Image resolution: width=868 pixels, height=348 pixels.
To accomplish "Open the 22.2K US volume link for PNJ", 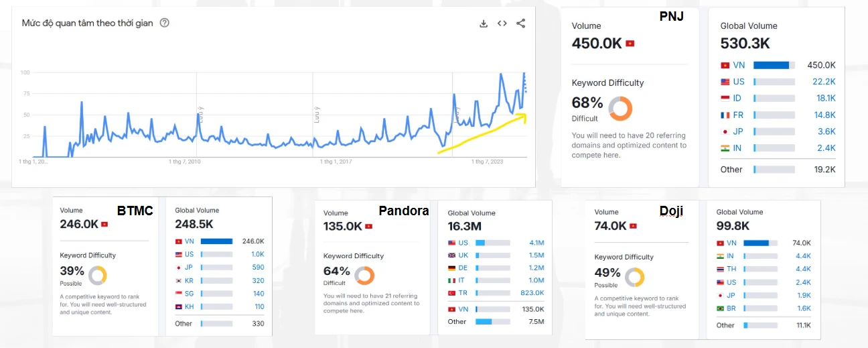I will click(824, 82).
